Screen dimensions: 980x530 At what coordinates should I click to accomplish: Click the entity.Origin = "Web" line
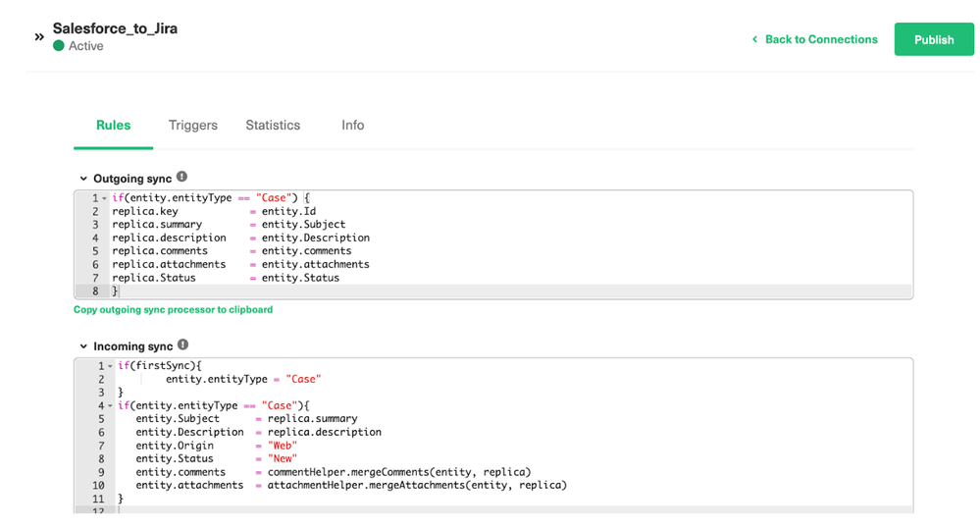(216, 446)
